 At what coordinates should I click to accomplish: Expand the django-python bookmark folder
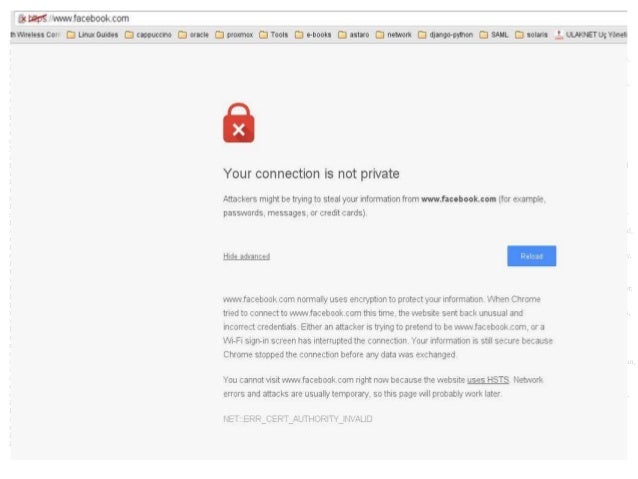(446, 35)
